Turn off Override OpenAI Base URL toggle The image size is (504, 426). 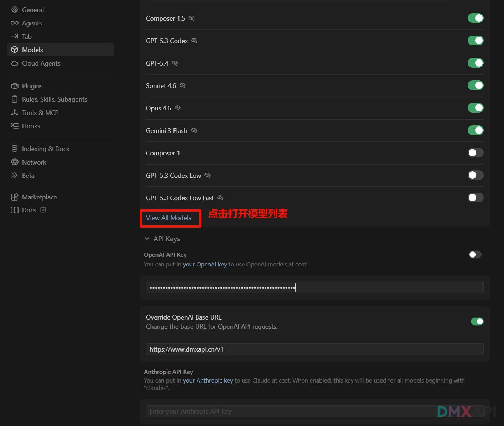pyautogui.click(x=477, y=322)
